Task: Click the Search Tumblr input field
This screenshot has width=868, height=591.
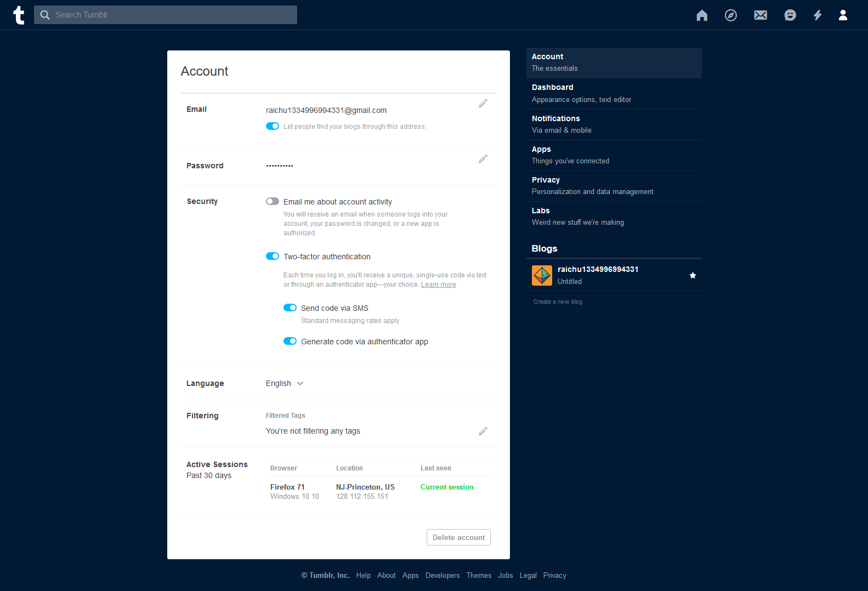Action: 166,15
